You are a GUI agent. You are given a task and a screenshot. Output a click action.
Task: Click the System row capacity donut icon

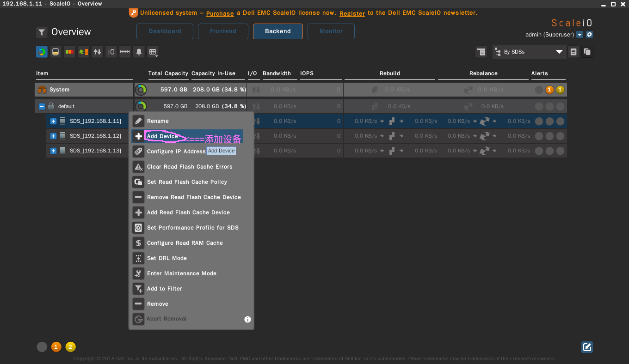141,90
